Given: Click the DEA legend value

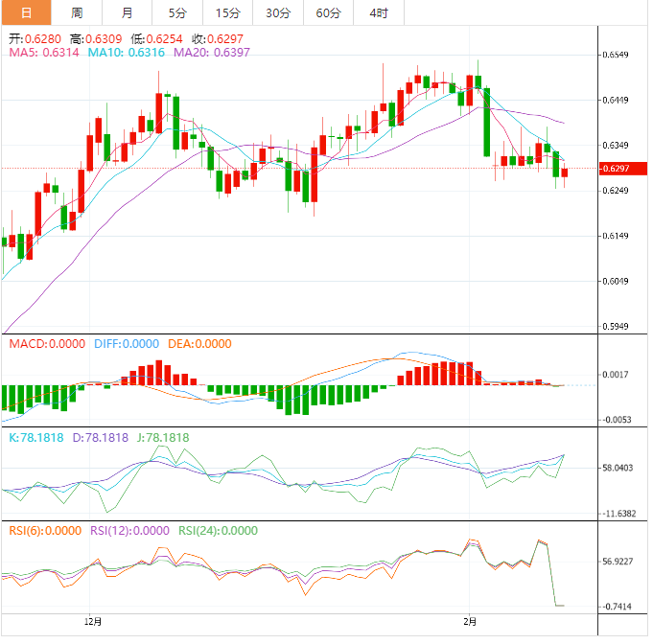Looking at the screenshot, I should click(x=198, y=344).
